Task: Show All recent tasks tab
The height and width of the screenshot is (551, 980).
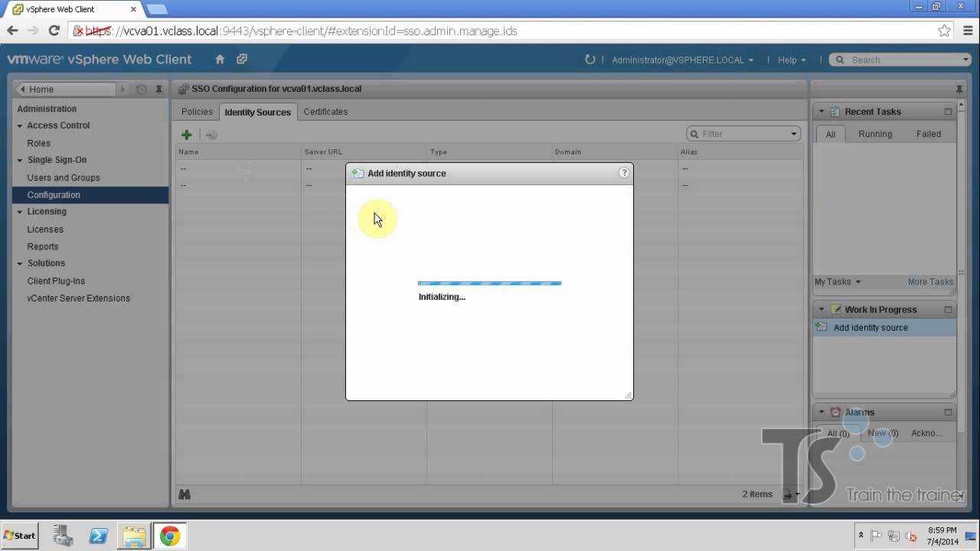Action: tap(830, 134)
